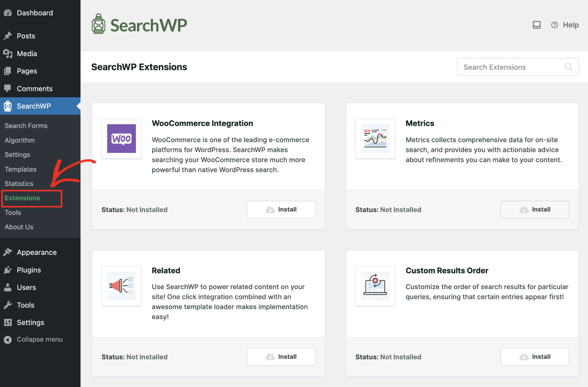Open the notifications inbox icon
588x387 pixels.
click(537, 25)
